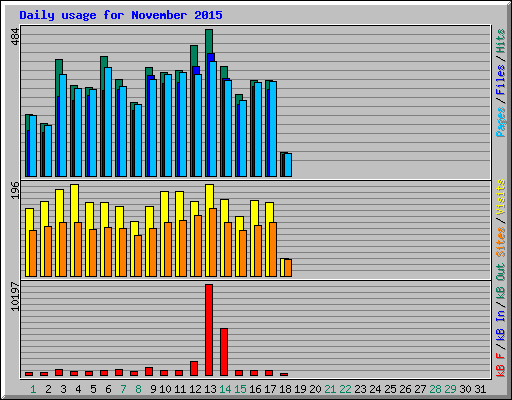Viewport: 512px width, 400px height.
Task: Click the 'kB In' legend label
Action: [x=501, y=325]
